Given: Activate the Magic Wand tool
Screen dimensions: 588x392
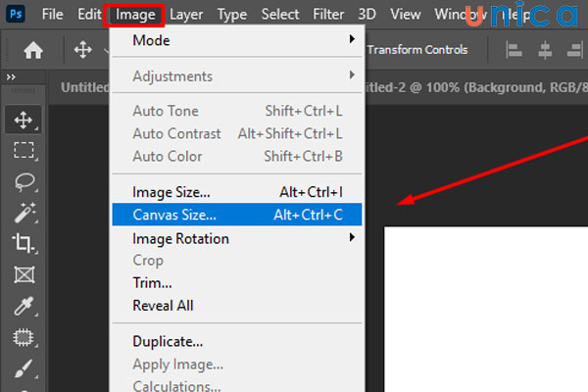Looking at the screenshot, I should point(23,212).
